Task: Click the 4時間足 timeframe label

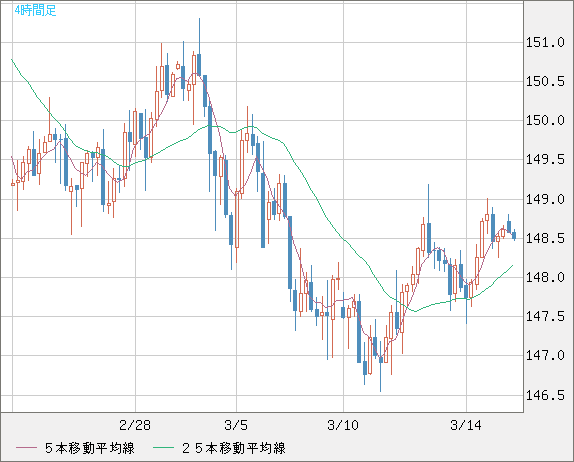Action: 35,10
